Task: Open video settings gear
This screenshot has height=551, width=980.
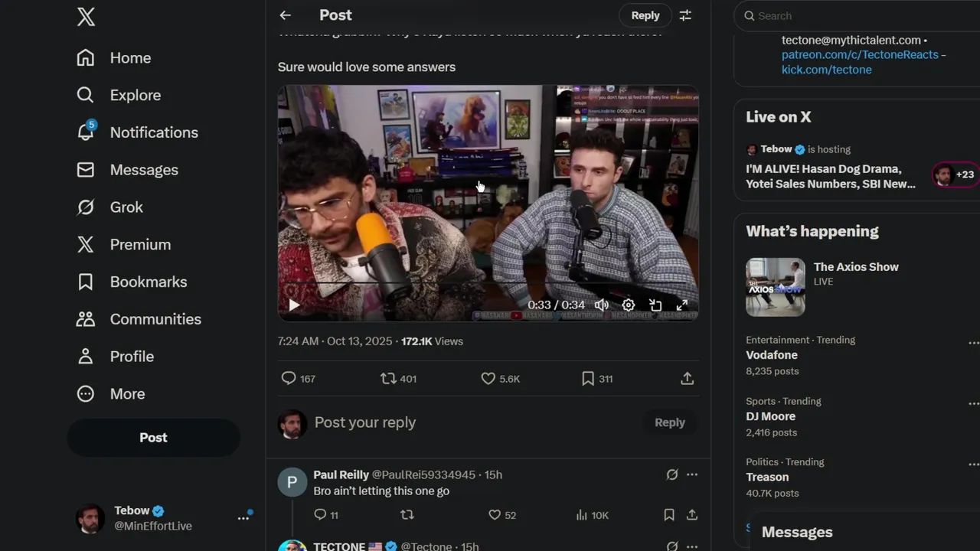Action: pos(628,305)
